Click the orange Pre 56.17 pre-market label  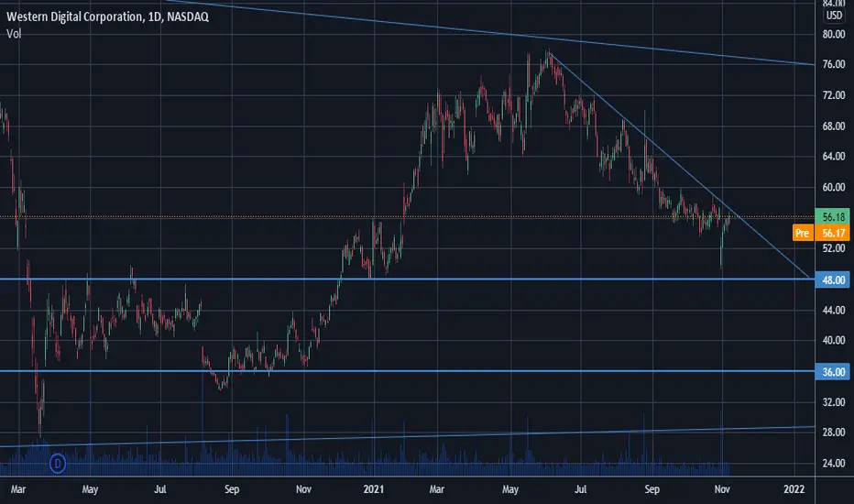click(821, 233)
